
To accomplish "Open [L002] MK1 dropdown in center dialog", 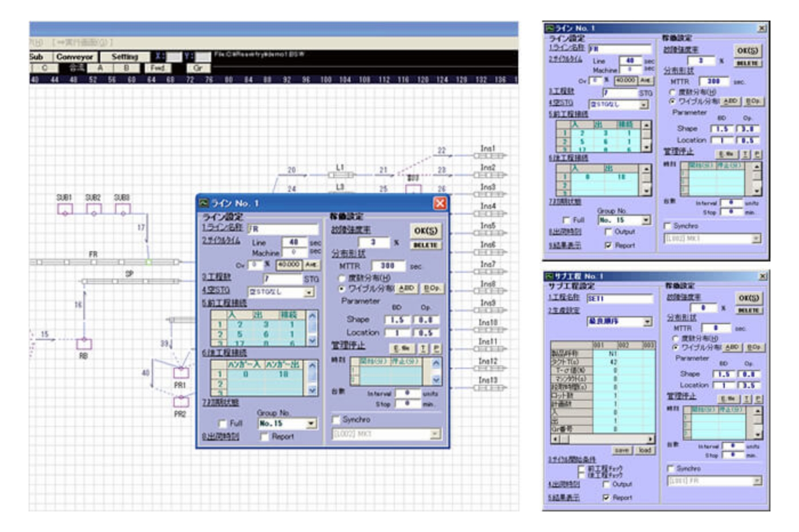I will 435,434.
